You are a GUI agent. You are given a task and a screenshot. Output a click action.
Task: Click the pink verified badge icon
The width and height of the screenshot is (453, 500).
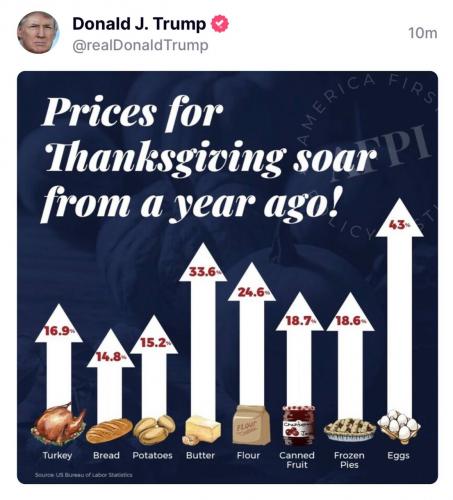220,24
